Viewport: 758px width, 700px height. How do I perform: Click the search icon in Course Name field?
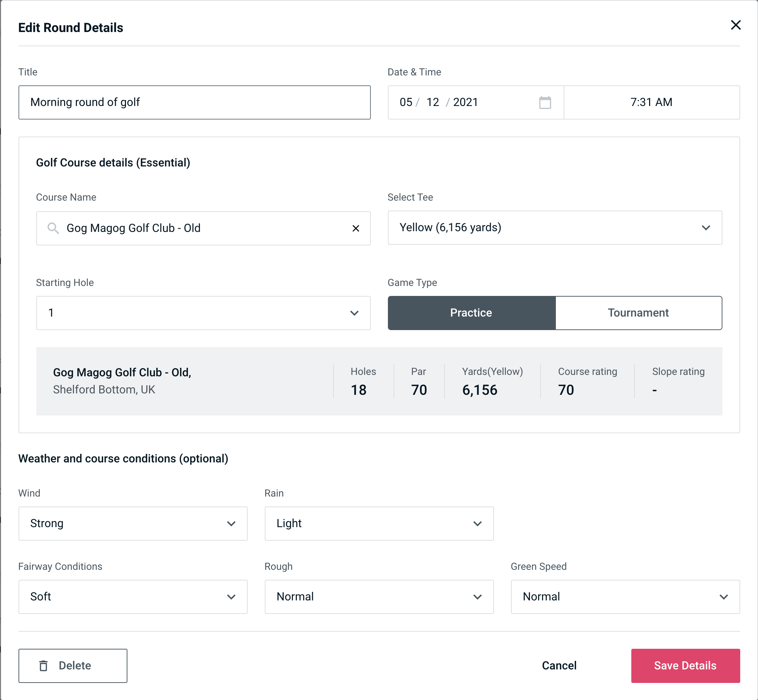point(53,228)
